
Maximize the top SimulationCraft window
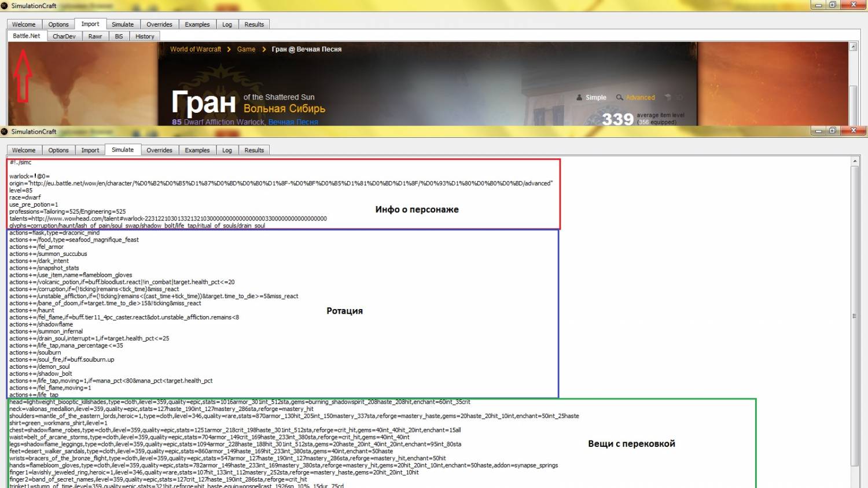[x=833, y=5]
